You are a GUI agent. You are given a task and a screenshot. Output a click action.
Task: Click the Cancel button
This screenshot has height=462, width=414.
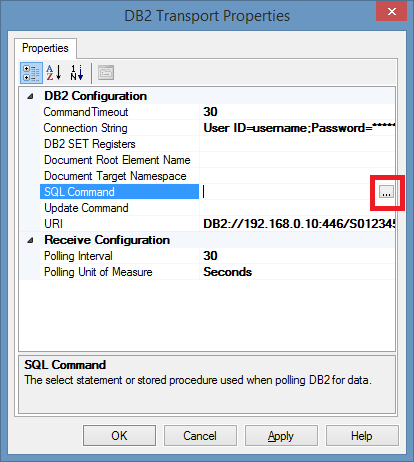click(200, 435)
